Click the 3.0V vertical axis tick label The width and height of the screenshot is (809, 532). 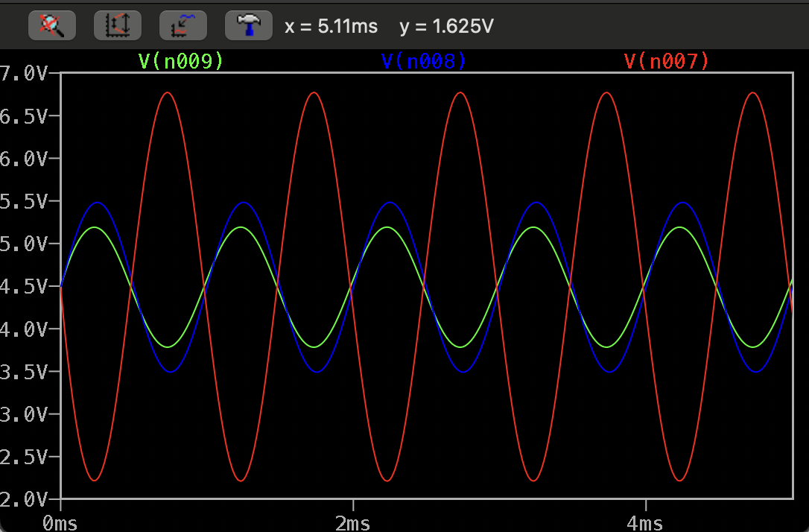(24, 413)
